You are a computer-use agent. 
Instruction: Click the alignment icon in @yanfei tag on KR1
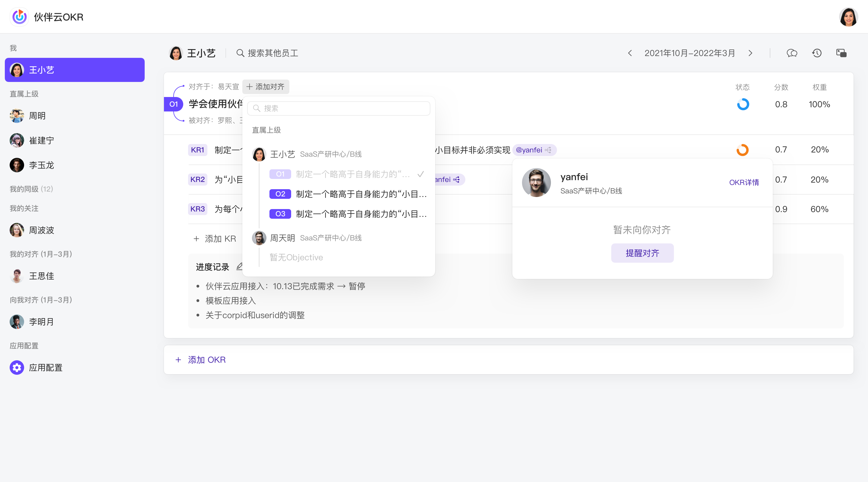(x=549, y=150)
